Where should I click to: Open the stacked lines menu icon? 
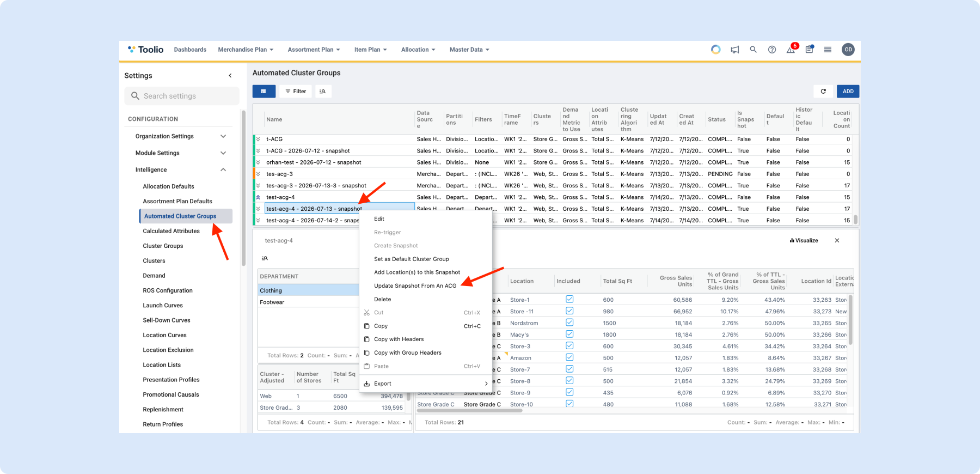828,50
